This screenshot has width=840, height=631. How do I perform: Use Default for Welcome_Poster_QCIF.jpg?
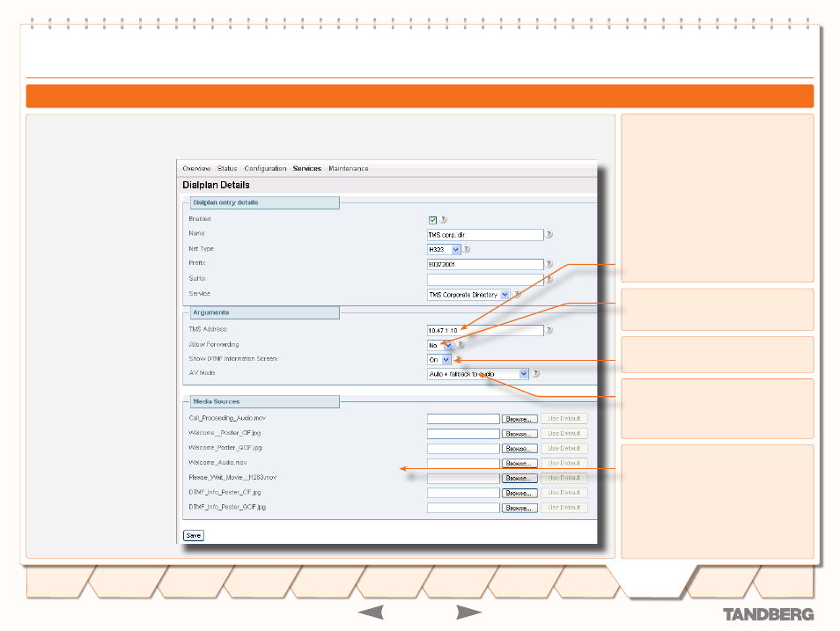pyautogui.click(x=564, y=448)
